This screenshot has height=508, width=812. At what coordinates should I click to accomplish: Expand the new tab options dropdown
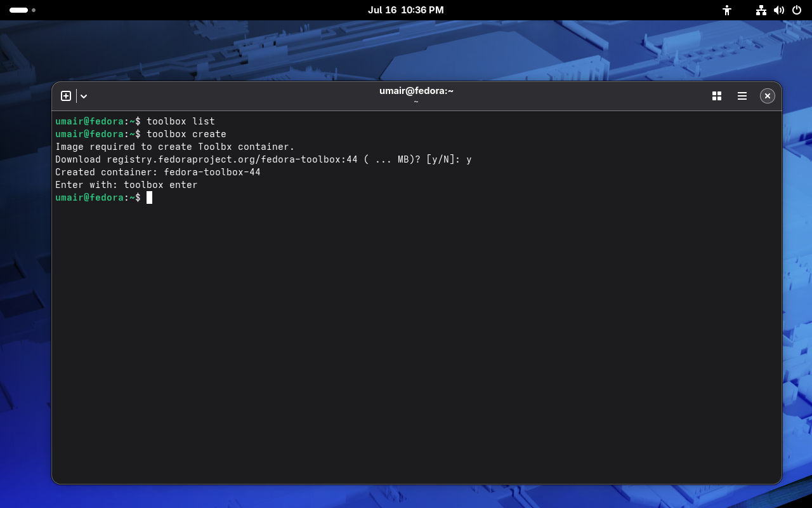[84, 96]
